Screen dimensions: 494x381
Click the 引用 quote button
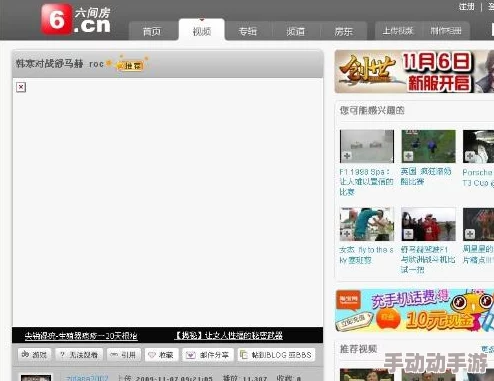click(x=124, y=355)
